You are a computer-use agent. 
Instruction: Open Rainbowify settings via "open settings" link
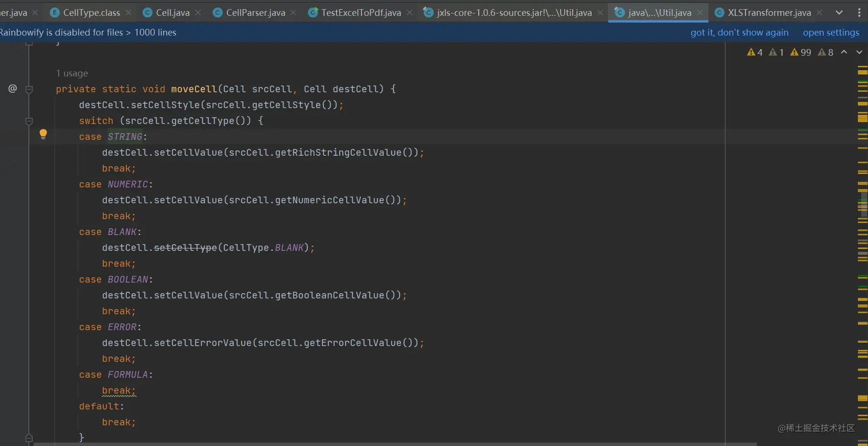tap(831, 32)
